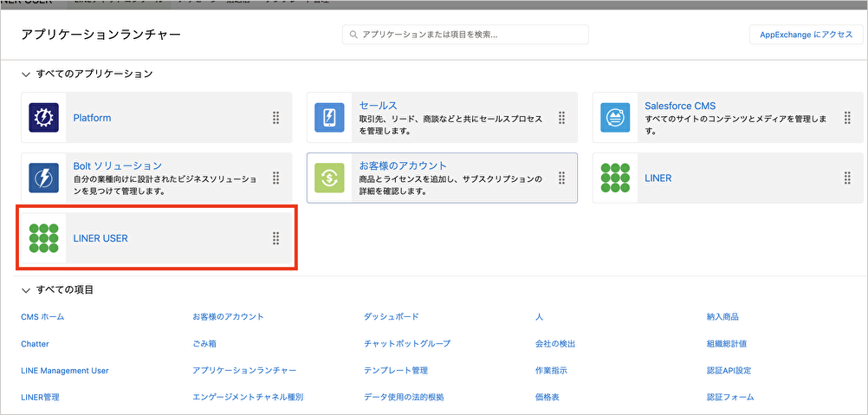The width and height of the screenshot is (868, 415).
Task: Open 会社の検出 item
Action: point(555,344)
